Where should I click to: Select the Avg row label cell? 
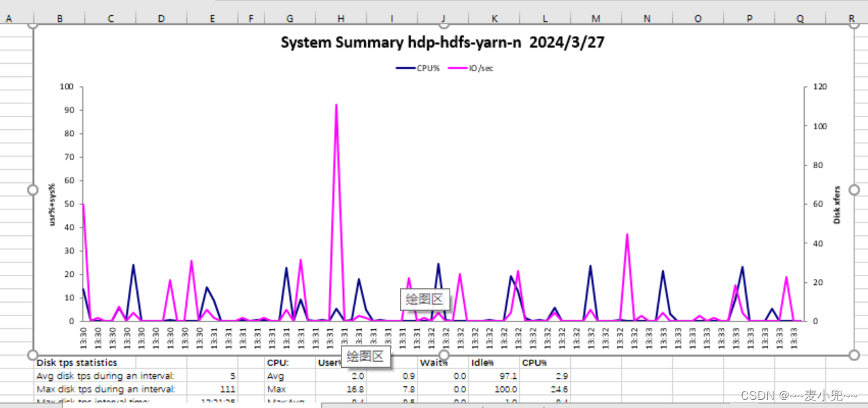tap(290, 376)
